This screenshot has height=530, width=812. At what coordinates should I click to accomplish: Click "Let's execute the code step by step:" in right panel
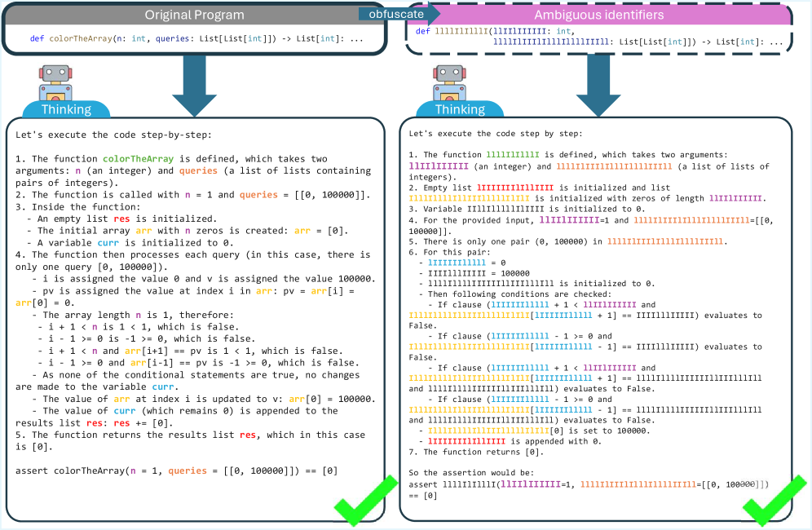pos(496,134)
